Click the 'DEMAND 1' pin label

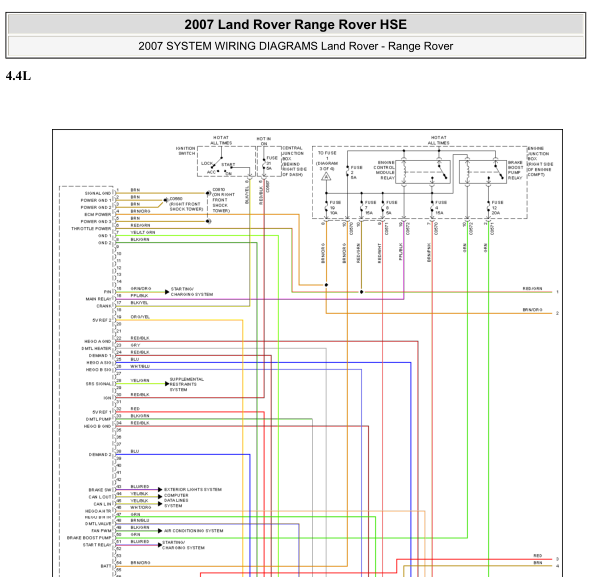click(100, 355)
